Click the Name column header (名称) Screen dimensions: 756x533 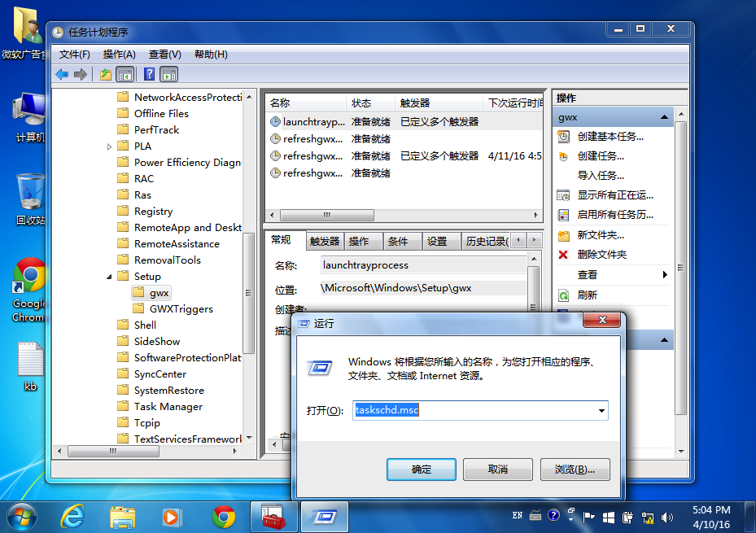click(306, 103)
